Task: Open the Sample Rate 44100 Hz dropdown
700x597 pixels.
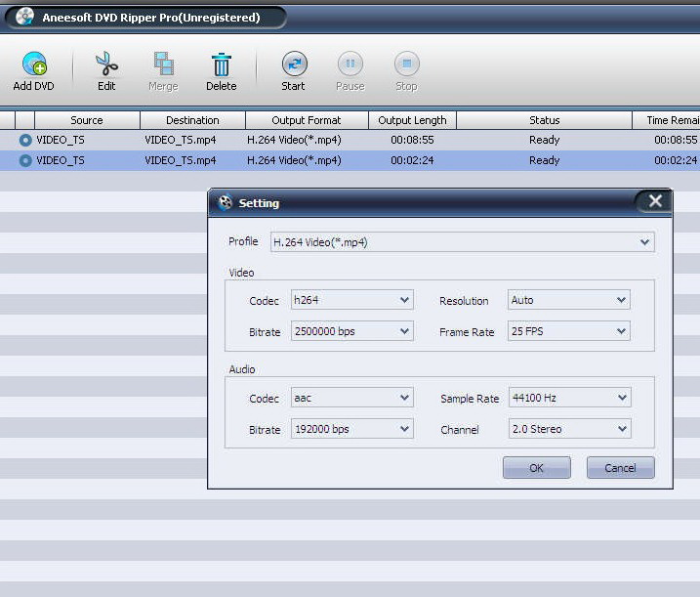Action: pos(569,398)
